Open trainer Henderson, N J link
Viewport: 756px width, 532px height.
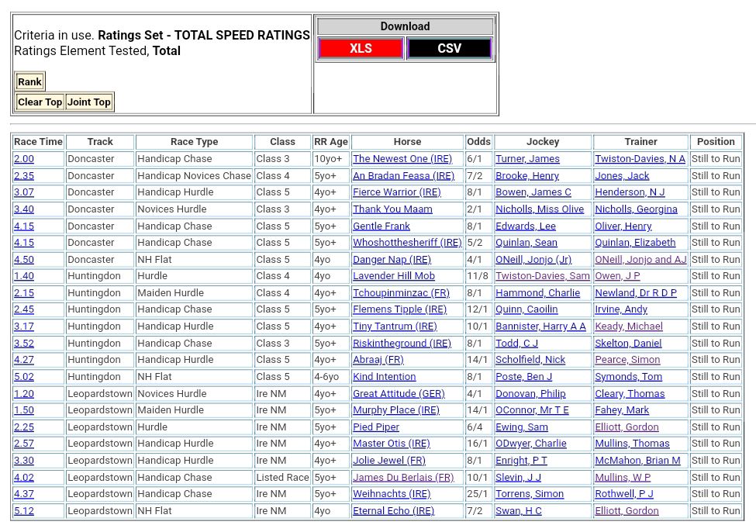629,192
